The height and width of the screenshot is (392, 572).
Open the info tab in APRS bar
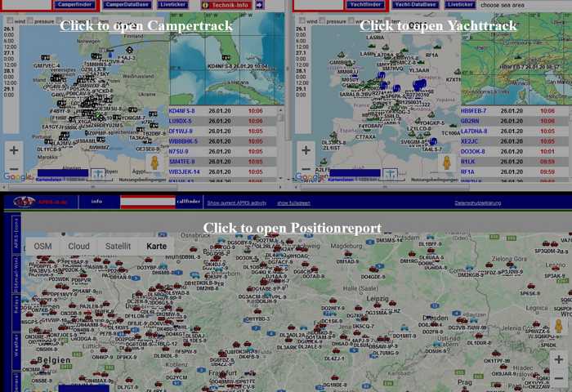pyautogui.click(x=96, y=201)
